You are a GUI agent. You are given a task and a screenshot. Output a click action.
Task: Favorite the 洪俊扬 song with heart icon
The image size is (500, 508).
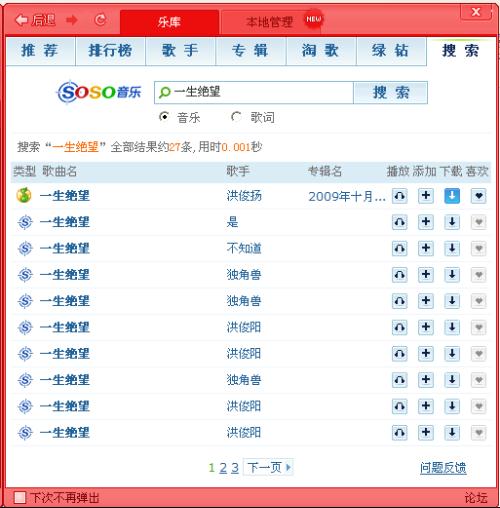point(478,196)
